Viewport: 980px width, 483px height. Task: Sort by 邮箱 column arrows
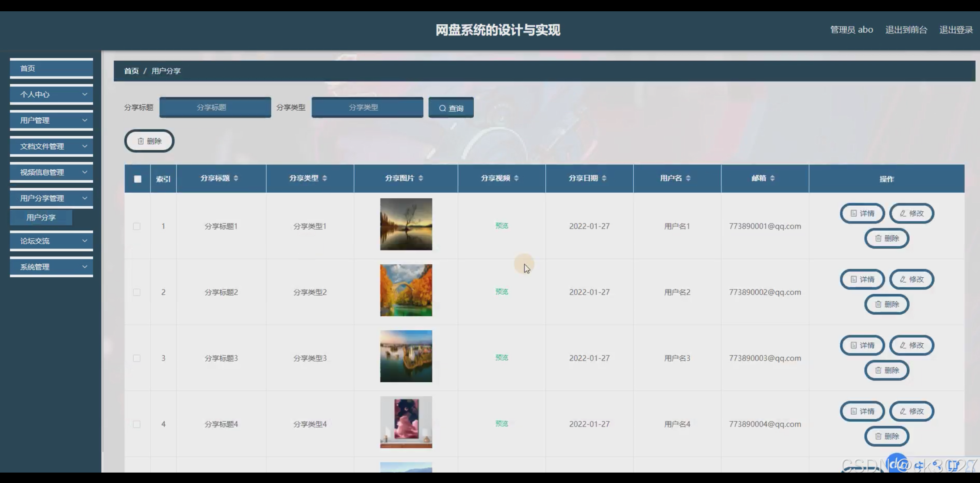(772, 178)
